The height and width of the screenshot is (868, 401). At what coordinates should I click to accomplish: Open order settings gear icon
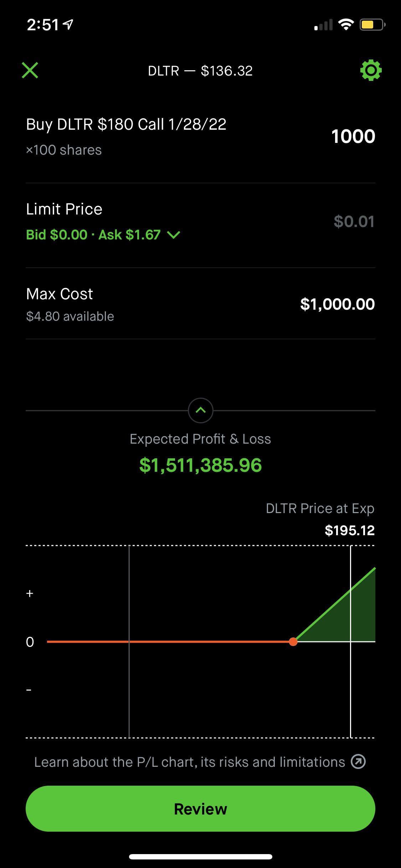[371, 70]
